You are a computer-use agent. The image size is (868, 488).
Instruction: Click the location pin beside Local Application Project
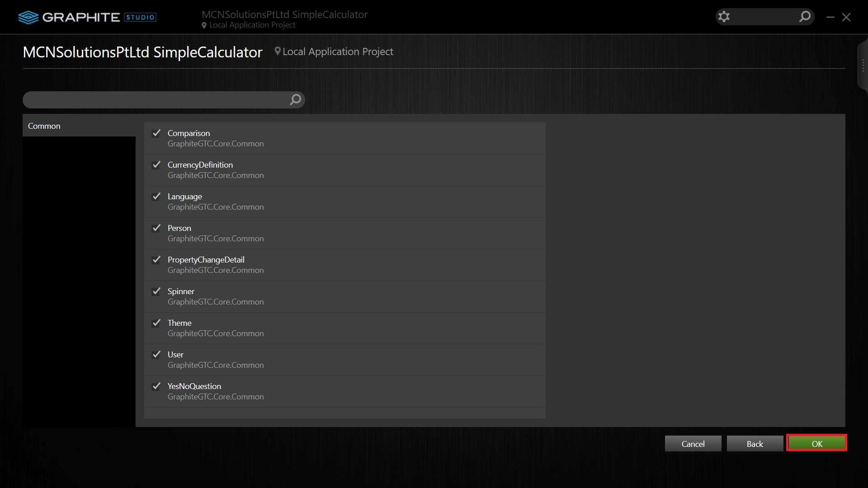pyautogui.click(x=278, y=52)
